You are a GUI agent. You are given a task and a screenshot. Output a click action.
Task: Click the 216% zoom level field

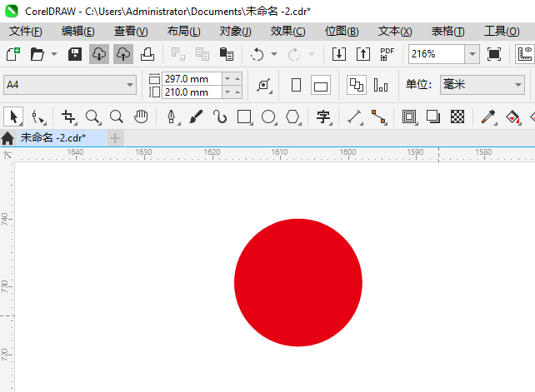(437, 54)
